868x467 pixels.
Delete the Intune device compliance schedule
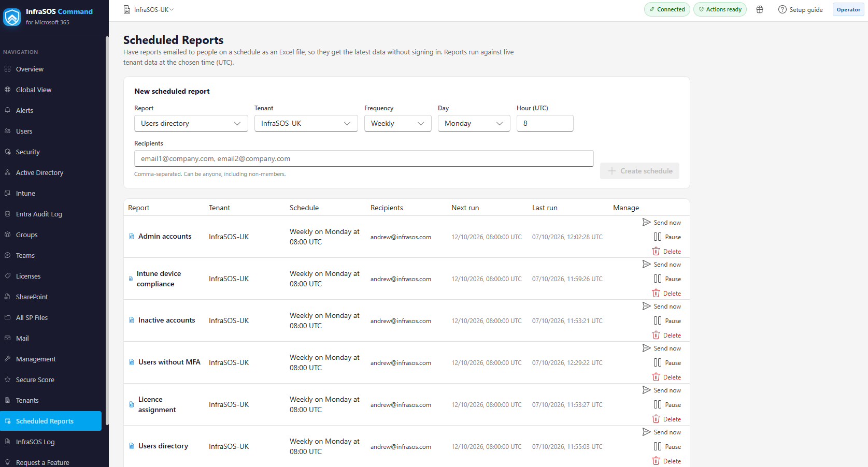tap(666, 293)
